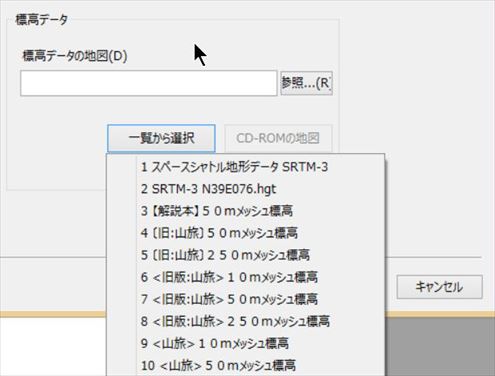Viewport: 495px width, 376px height.
Task: Choose SRTM-3 N39E076.hgt from list
Action: (246, 189)
